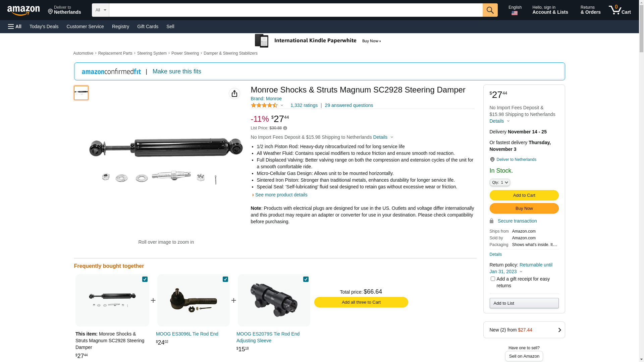Click the Buy Now button
644x362 pixels.
524,208
